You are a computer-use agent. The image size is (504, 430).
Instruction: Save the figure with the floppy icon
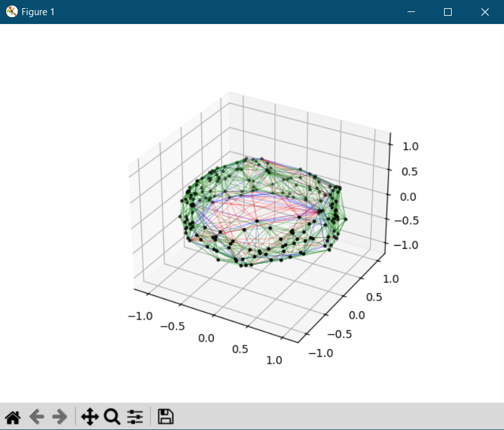(165, 417)
